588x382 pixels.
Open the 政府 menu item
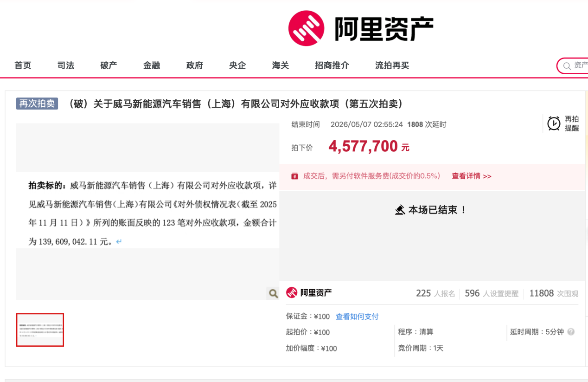coord(195,65)
